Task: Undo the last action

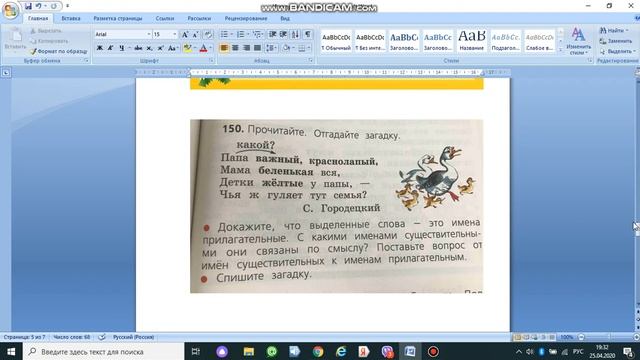Action: tap(38, 6)
